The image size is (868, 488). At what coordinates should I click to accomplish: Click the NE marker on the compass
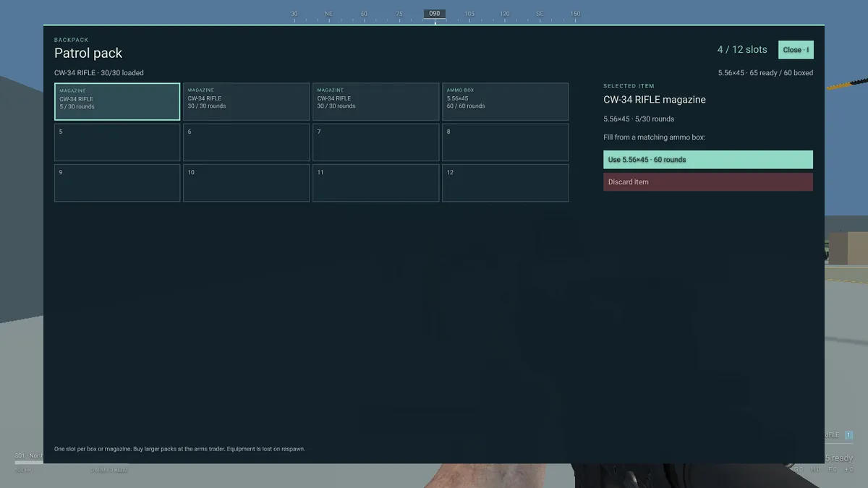tap(329, 14)
